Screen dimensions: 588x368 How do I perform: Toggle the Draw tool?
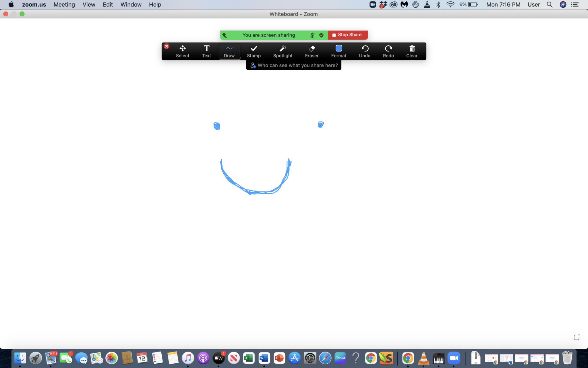(x=229, y=51)
